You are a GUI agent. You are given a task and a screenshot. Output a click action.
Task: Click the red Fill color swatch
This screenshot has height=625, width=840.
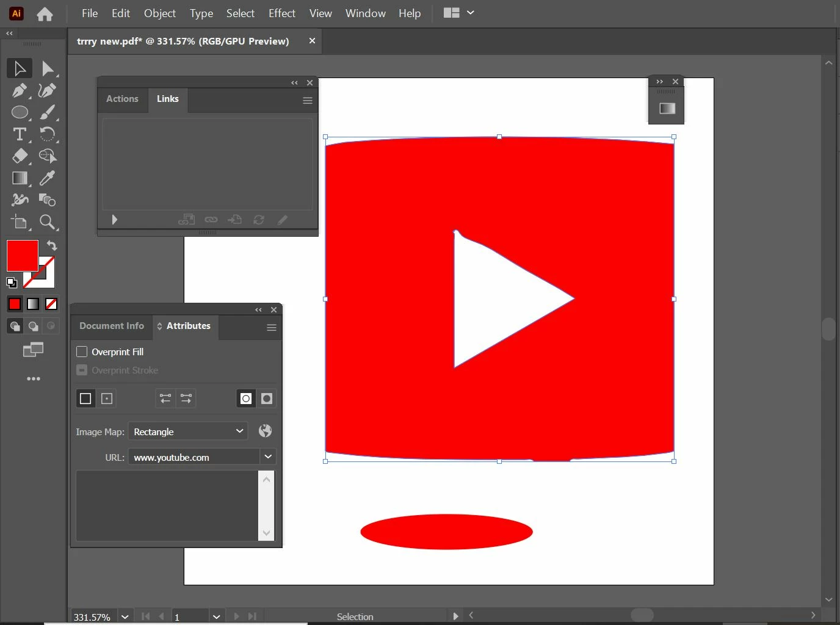(23, 255)
